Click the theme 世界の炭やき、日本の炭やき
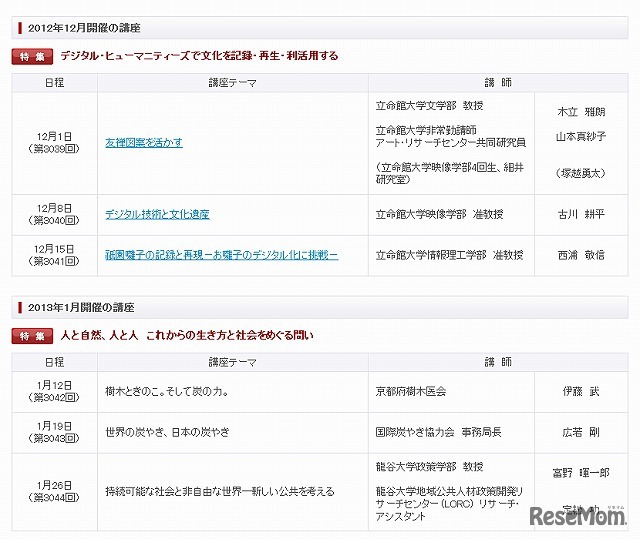 click(167, 432)
